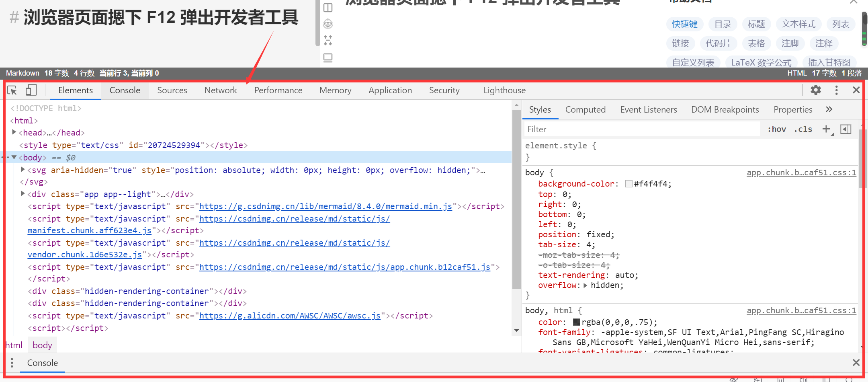This screenshot has height=382, width=868.
Task: Toggle element state pseudo-classes with :hov
Action: coord(776,129)
